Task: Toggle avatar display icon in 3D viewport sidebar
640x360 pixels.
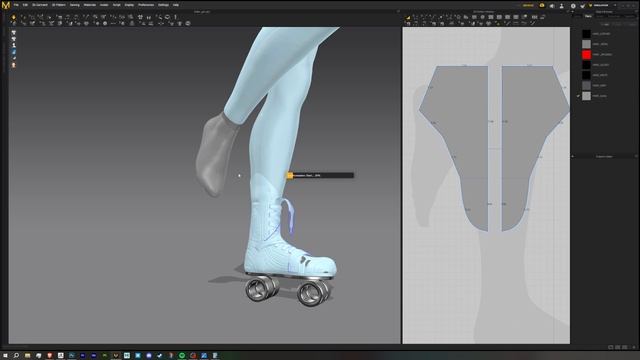Action: pyautogui.click(x=14, y=45)
